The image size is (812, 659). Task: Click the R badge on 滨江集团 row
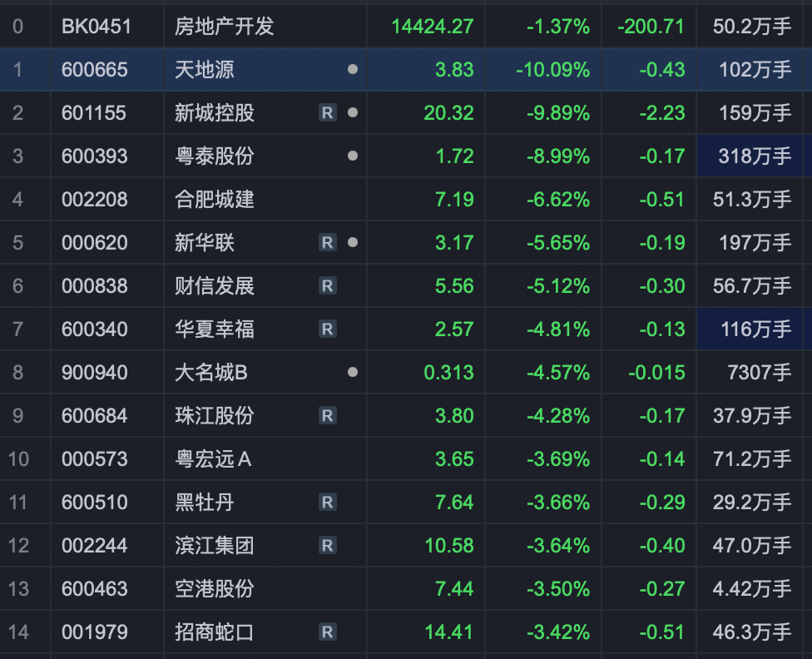pyautogui.click(x=327, y=545)
